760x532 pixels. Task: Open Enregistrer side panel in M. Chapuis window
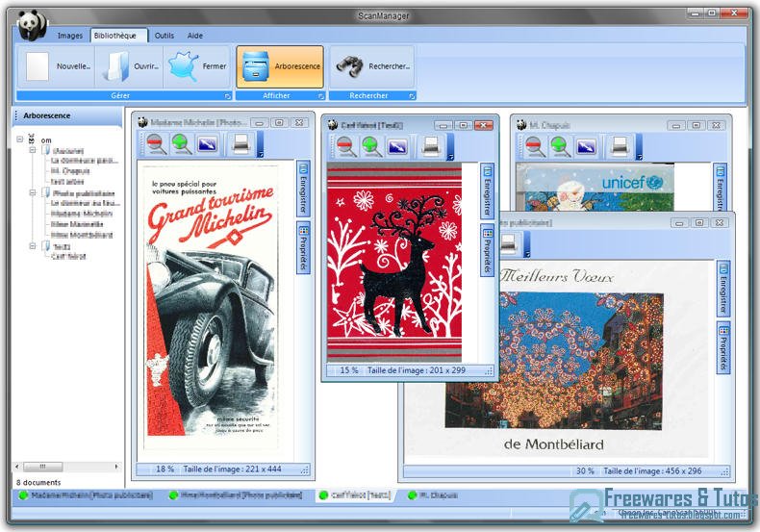tap(720, 187)
